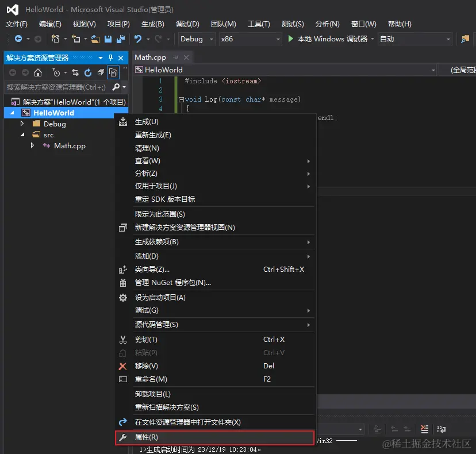Open the 生成(B) menu in menu bar
The image size is (476, 454).
[x=153, y=24]
